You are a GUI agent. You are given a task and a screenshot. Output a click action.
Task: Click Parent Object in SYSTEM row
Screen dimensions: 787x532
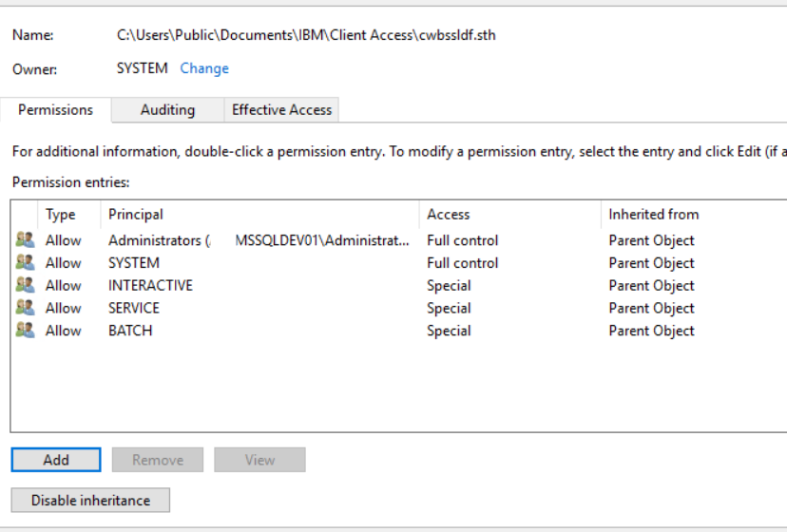click(651, 263)
